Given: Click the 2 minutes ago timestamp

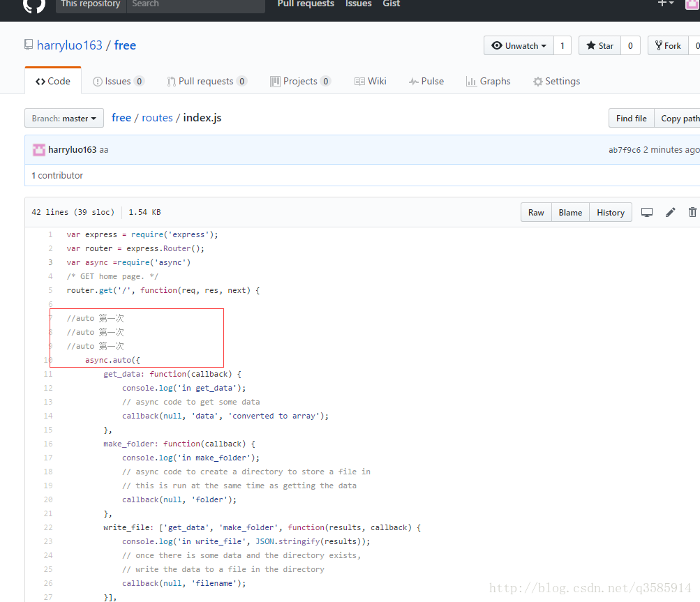Looking at the screenshot, I should (671, 150).
